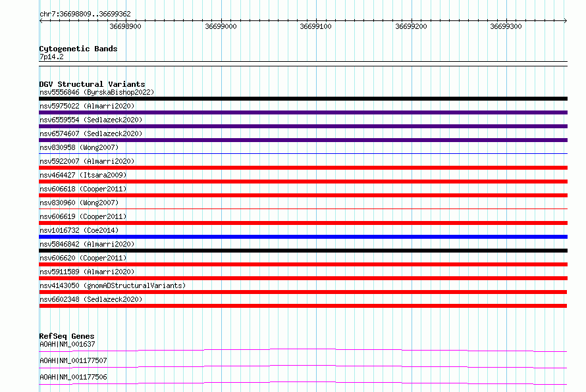Click the chr7:36698809..36699362 coordinates label
586x392 pixels.
tap(85, 14)
